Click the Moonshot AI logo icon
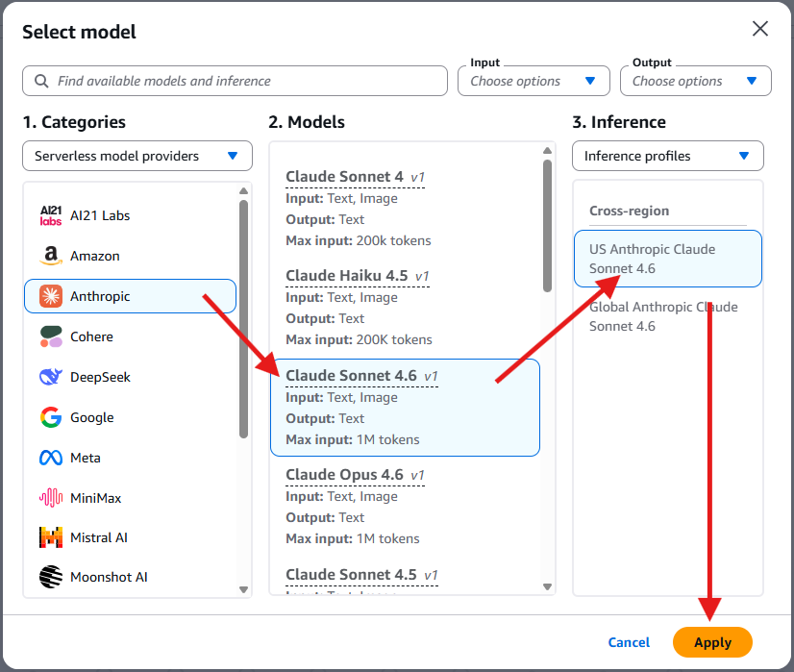Viewport: 794px width, 672px height. [x=51, y=577]
